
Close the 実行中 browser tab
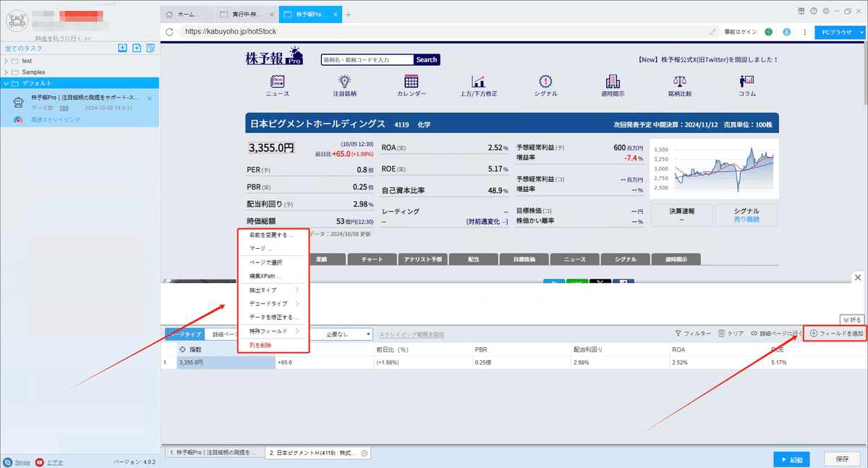coord(271,14)
